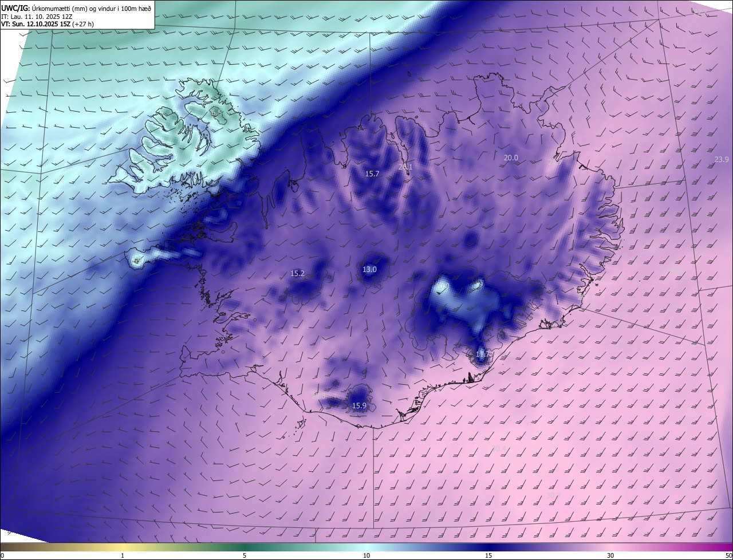Click the 20.1 value label on the map

[x=405, y=167]
